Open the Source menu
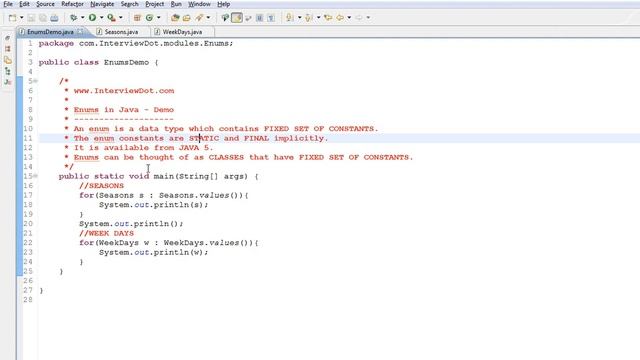 (x=45, y=4)
